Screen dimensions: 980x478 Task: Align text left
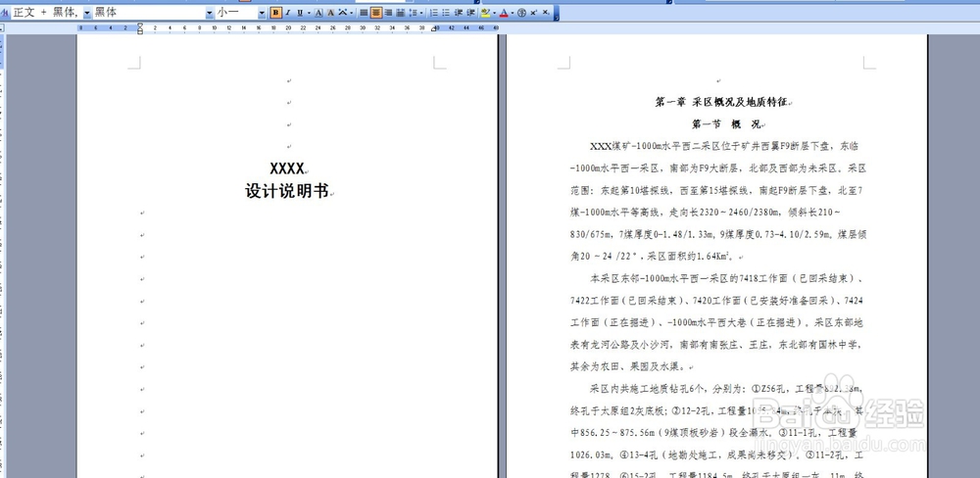[364, 13]
